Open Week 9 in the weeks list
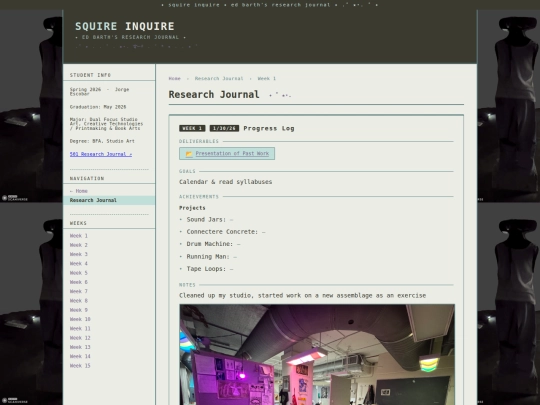 [79, 310]
